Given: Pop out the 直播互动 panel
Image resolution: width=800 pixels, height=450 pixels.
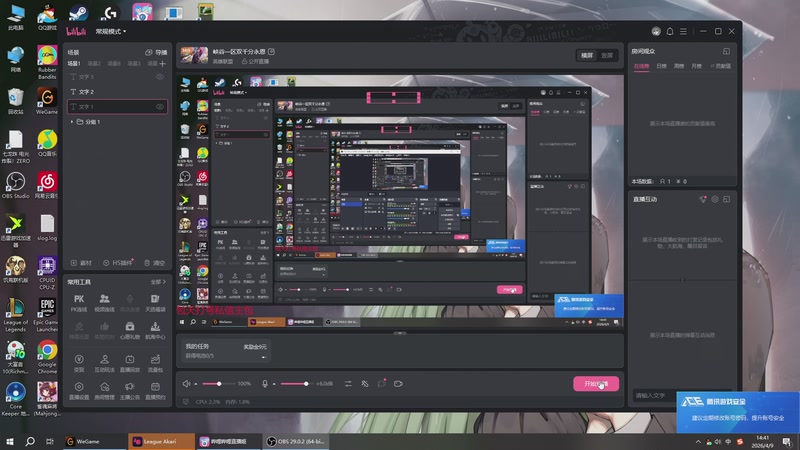Looking at the screenshot, I should pyautogui.click(x=727, y=199).
